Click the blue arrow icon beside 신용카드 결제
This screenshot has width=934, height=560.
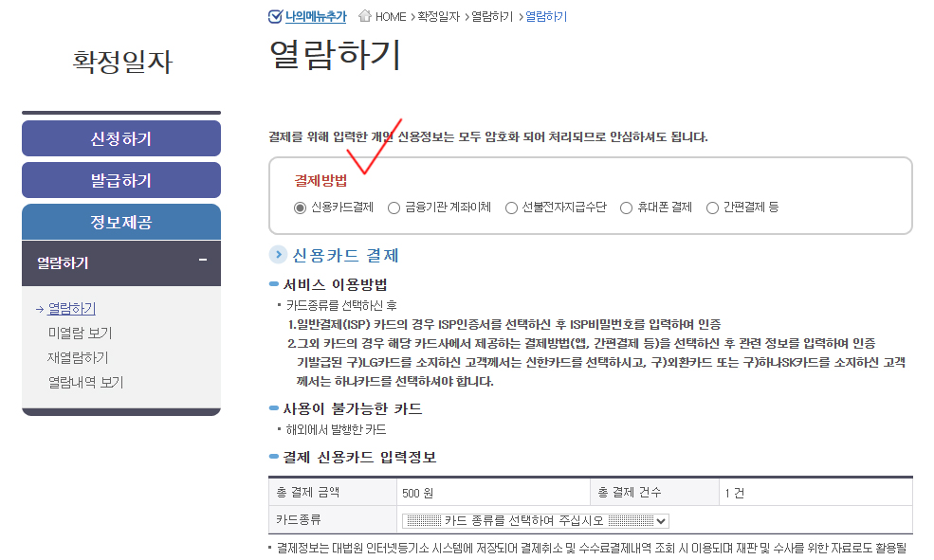click(278, 254)
